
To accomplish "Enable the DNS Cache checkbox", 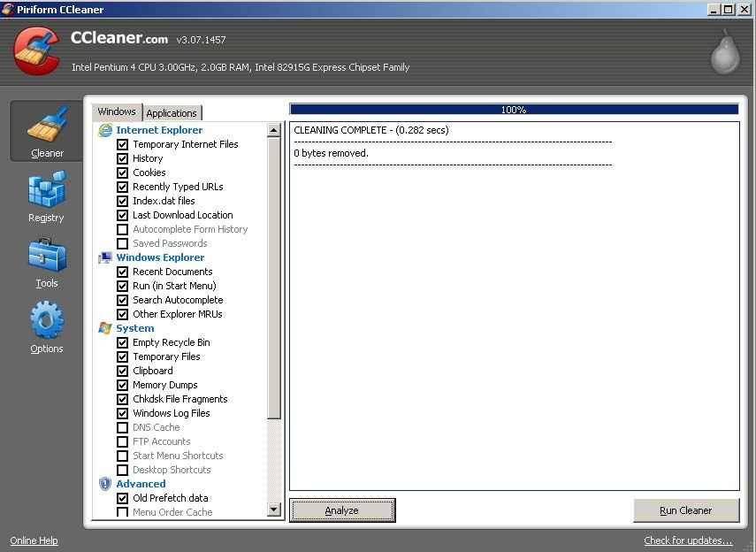I will [x=123, y=427].
